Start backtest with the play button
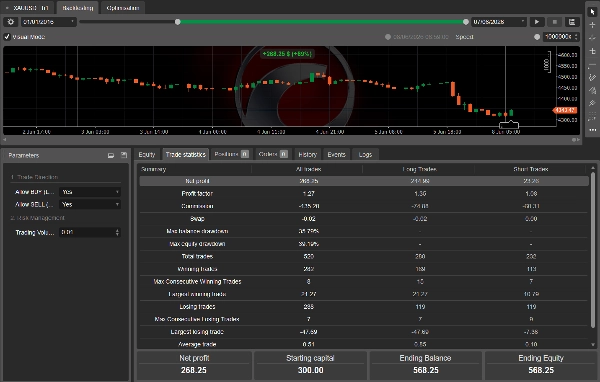The image size is (600, 382). (x=537, y=22)
